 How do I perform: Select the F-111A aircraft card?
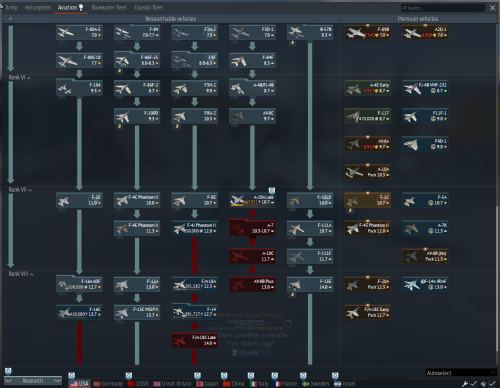310,228
